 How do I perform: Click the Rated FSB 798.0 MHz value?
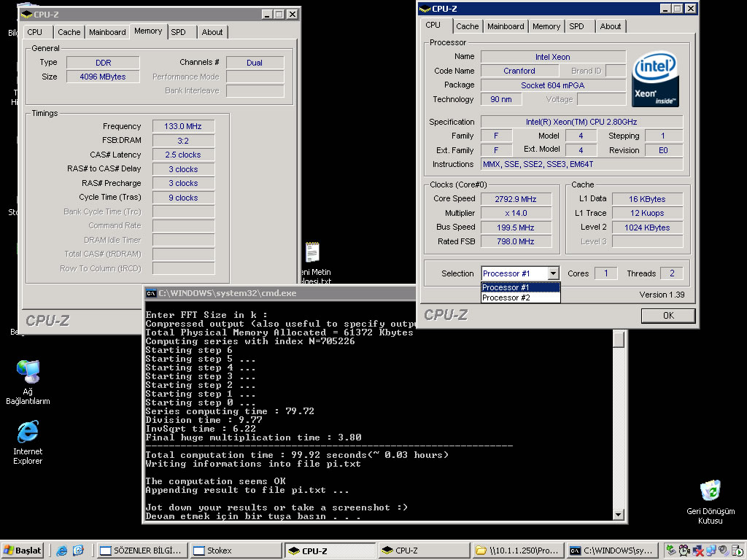coord(516,241)
